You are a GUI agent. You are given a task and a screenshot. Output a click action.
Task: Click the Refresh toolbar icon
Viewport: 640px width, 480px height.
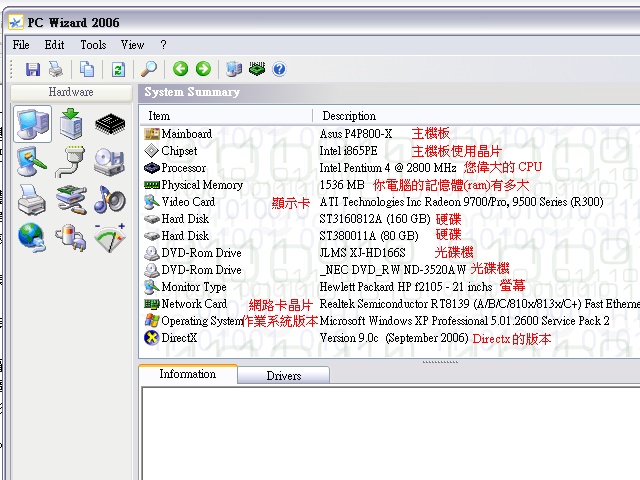(x=118, y=69)
